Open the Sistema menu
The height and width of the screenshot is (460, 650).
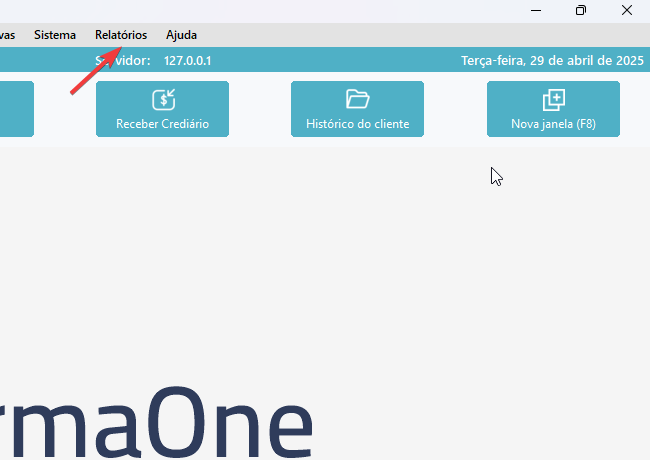[55, 35]
